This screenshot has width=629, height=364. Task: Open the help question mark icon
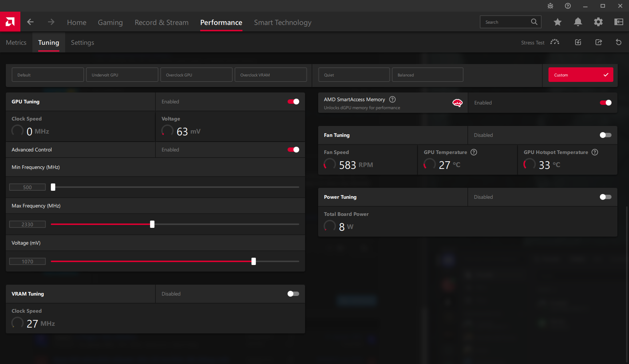(568, 6)
